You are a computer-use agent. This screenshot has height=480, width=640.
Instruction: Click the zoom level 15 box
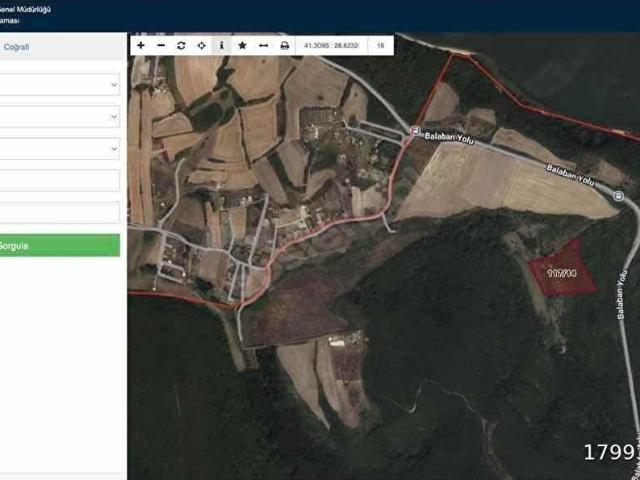(380, 45)
